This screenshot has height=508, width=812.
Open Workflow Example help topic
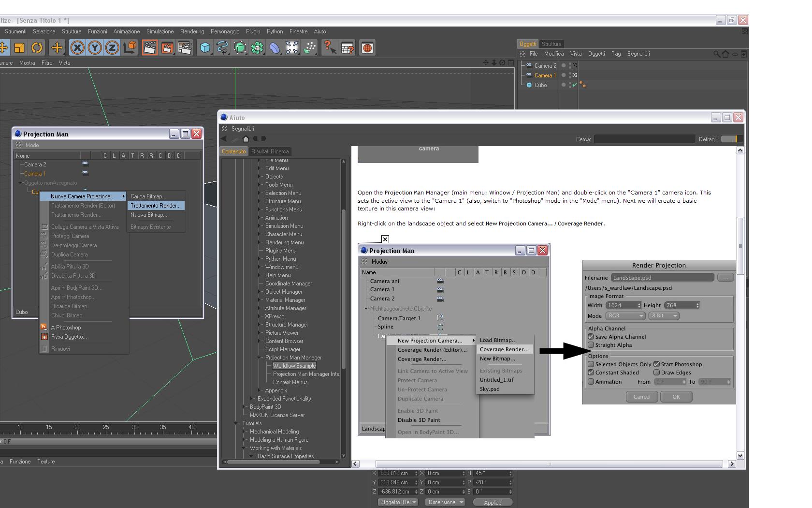(x=294, y=366)
